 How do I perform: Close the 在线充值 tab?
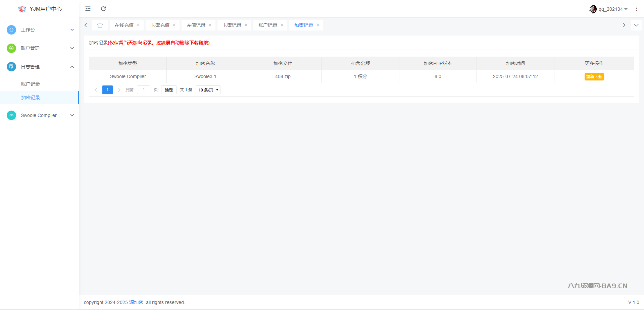pyautogui.click(x=138, y=25)
